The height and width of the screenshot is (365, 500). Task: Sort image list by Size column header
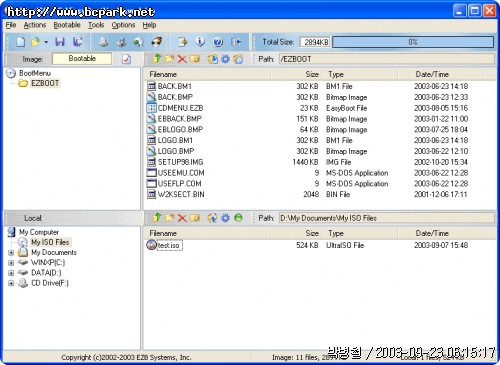point(296,74)
